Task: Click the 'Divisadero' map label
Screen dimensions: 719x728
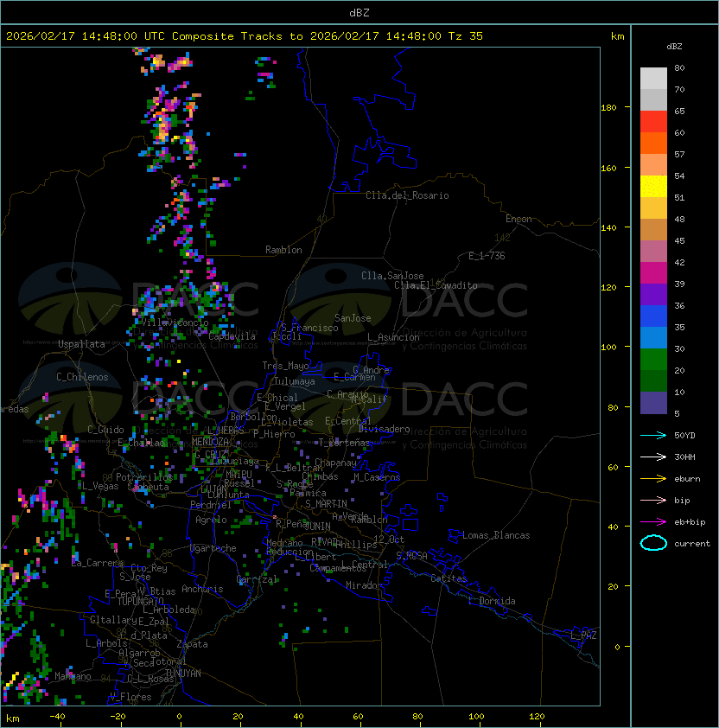Action: tap(385, 429)
